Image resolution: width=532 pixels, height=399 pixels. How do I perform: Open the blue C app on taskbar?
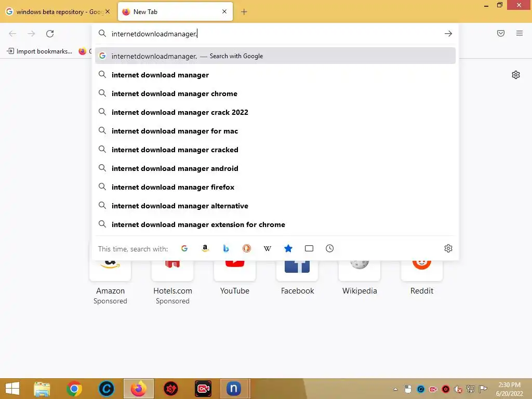[x=106, y=389]
